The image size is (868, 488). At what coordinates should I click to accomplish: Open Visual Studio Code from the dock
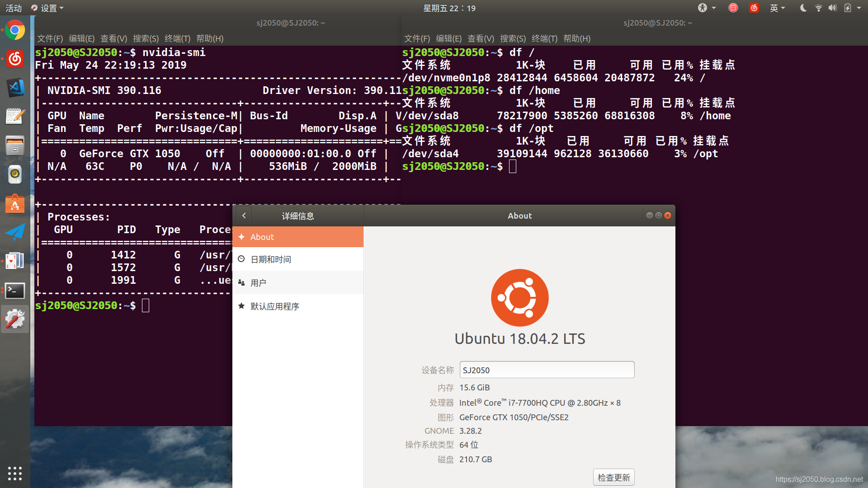(x=15, y=88)
